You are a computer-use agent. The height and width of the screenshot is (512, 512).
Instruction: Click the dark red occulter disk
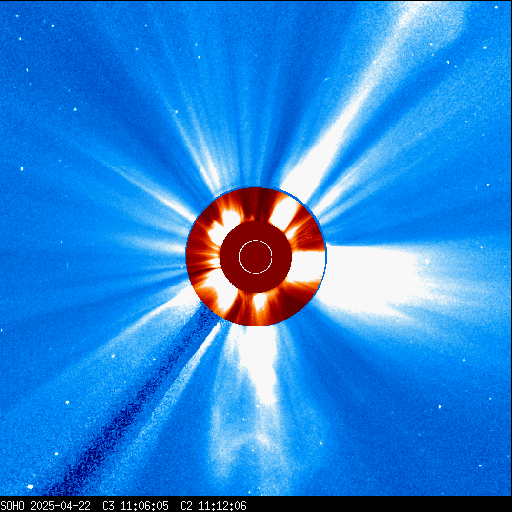(256, 257)
